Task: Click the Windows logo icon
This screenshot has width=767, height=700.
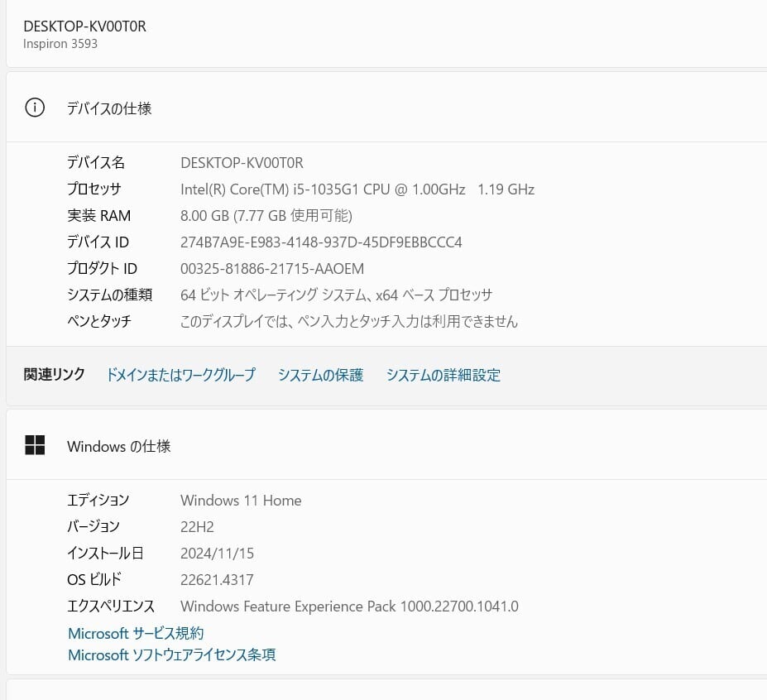Action: pyautogui.click(x=35, y=445)
